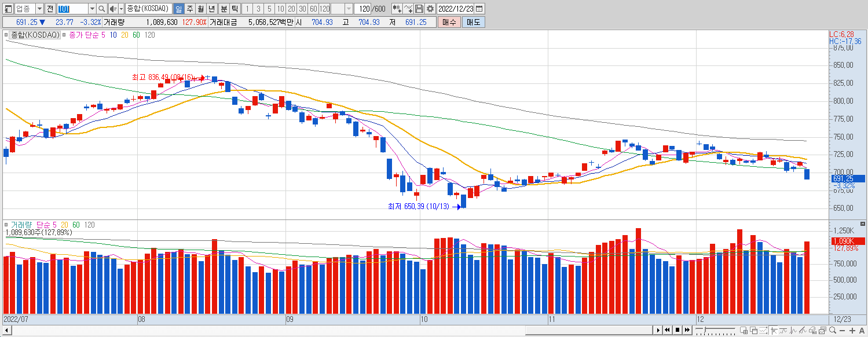Click the crosshair cursor arrow icon
This screenshot has width=868, height=337.
click(774, 331)
